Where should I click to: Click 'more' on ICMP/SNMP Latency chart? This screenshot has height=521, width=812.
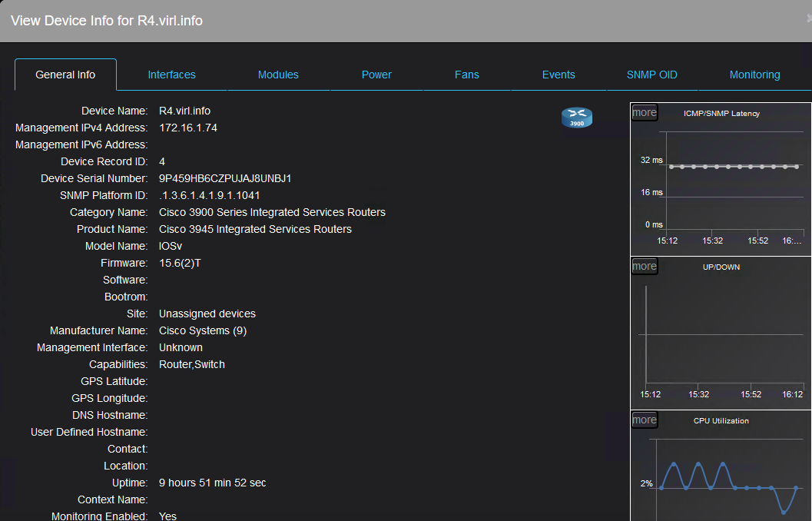(x=645, y=112)
